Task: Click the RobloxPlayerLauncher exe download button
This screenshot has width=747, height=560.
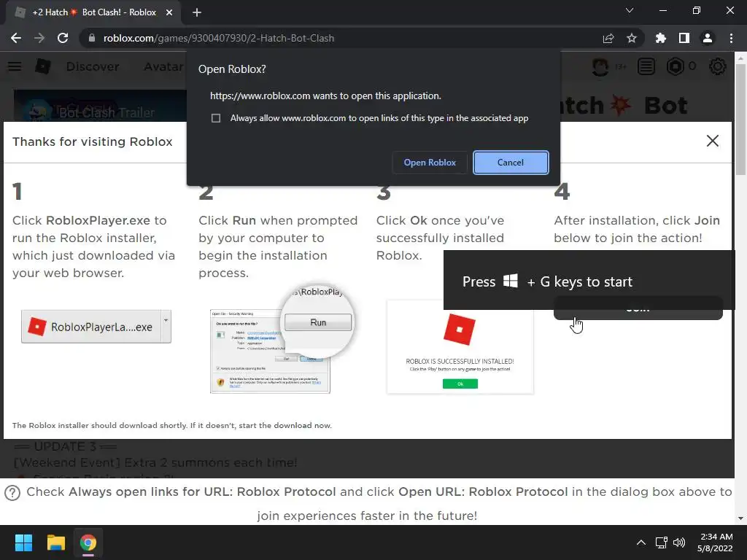Action: pos(91,327)
